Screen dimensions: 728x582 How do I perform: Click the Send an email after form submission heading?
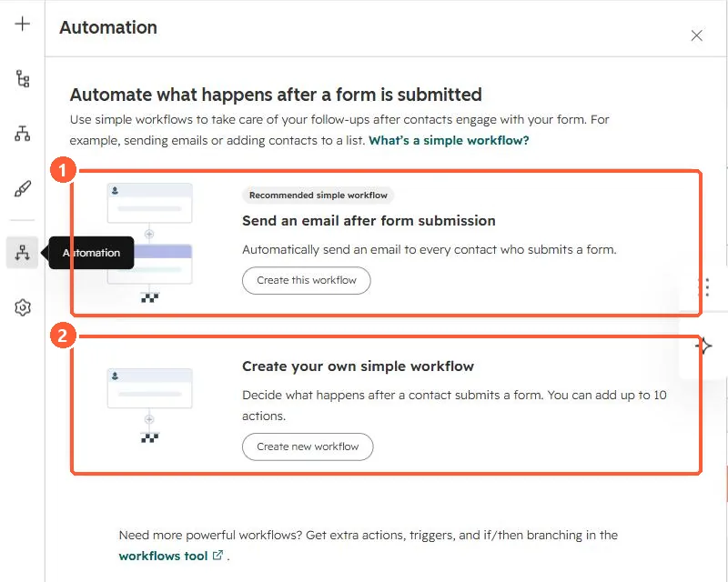coord(369,220)
